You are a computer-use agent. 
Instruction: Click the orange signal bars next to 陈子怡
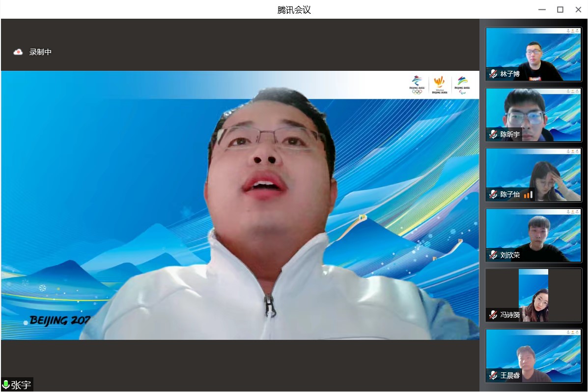(528, 195)
